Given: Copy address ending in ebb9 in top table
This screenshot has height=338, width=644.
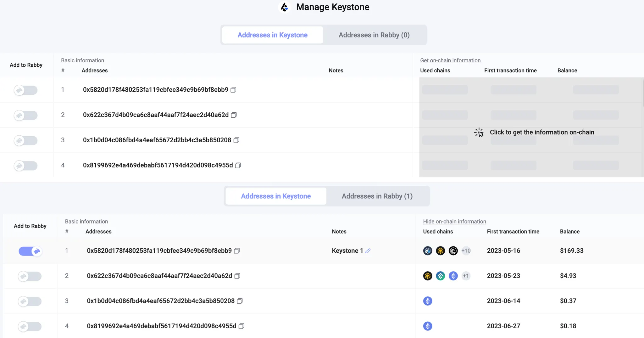Looking at the screenshot, I should [233, 90].
